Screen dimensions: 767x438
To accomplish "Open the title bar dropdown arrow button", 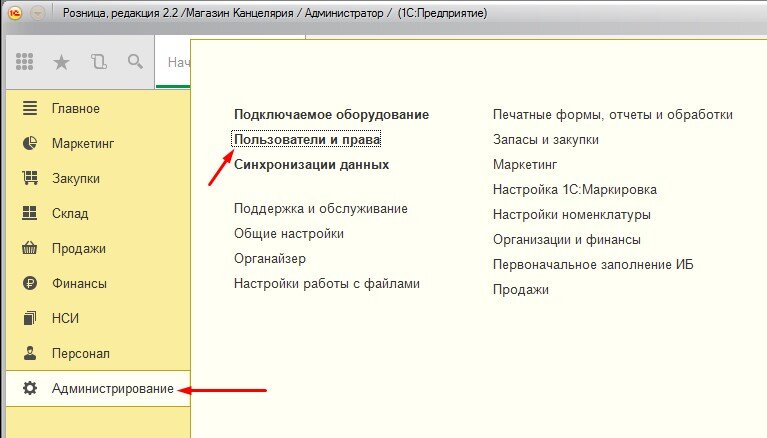I will [38, 13].
